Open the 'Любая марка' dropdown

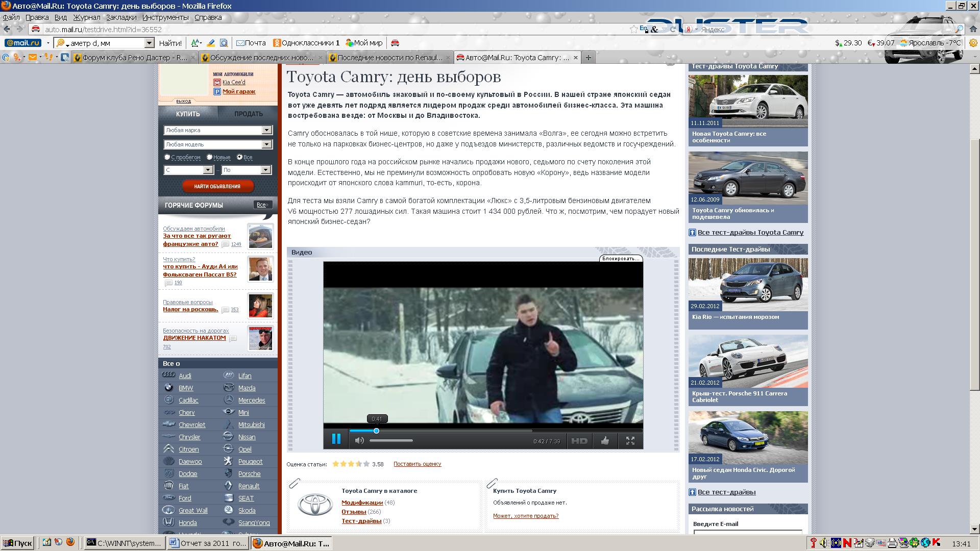coord(217,130)
